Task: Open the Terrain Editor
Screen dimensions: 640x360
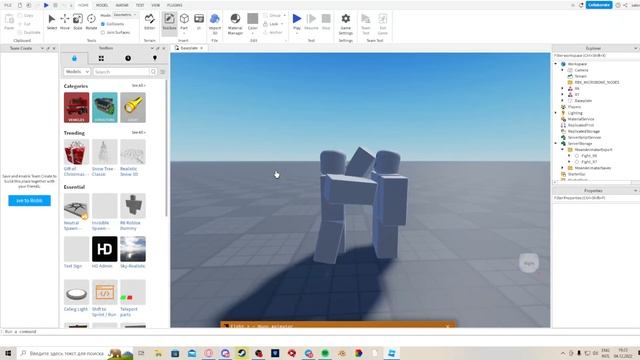Action: click(149, 22)
